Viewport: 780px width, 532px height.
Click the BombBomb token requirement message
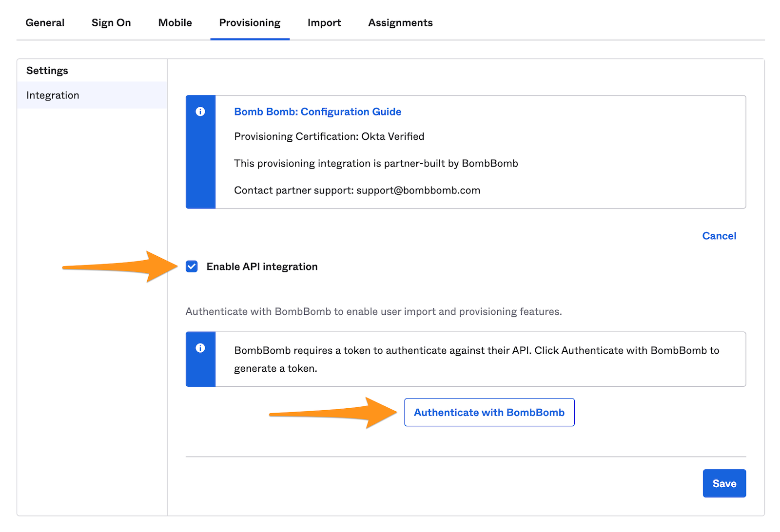(477, 359)
